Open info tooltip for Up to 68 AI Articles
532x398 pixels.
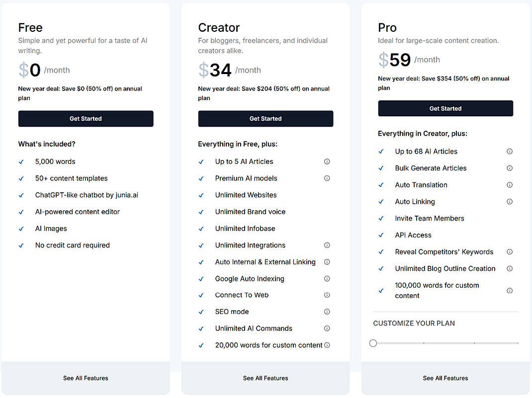click(x=509, y=151)
